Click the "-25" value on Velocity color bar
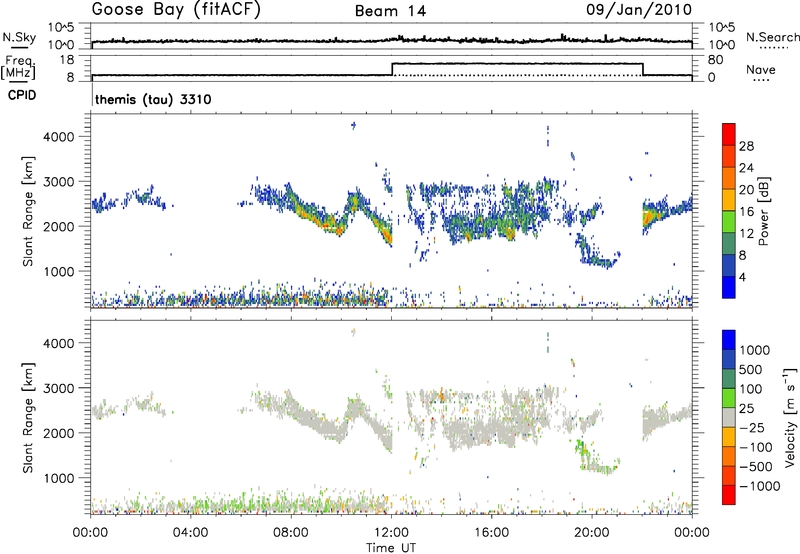 (x=752, y=427)
